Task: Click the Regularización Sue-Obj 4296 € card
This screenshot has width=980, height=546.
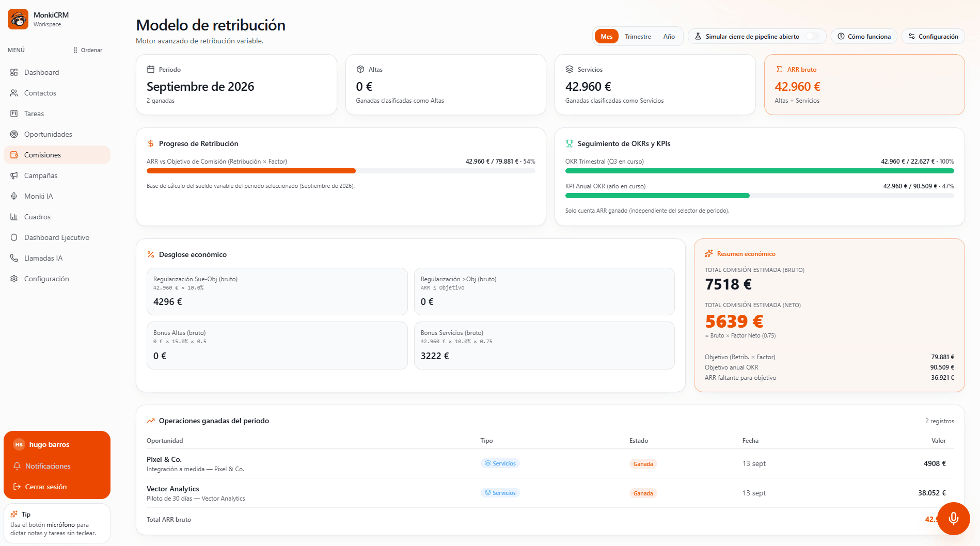Action: click(x=277, y=292)
